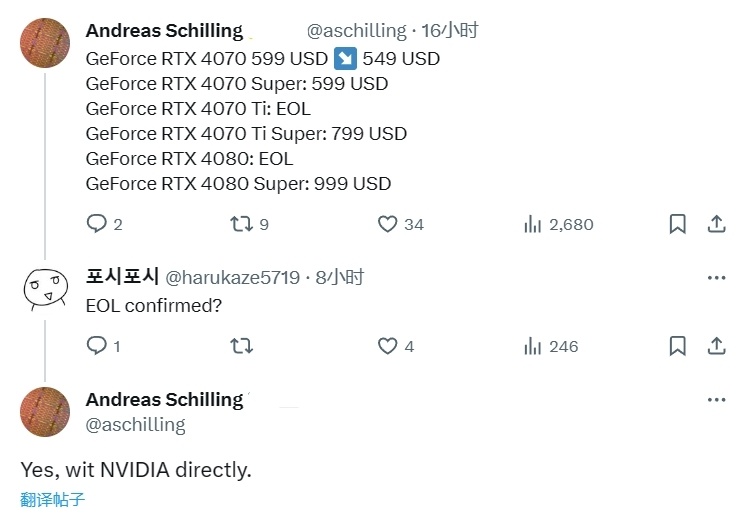
Task: Bookmark the GeForce RTX price tweet
Action: 677,224
